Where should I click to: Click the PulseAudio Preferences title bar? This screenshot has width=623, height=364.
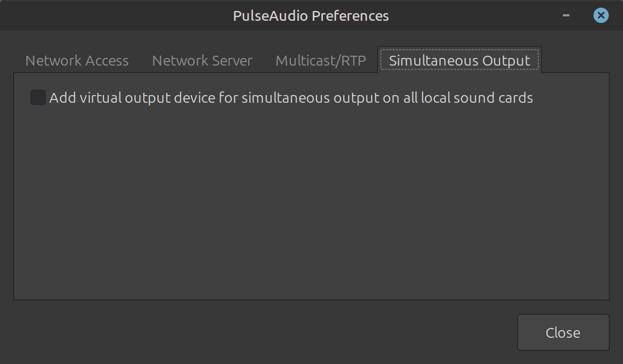click(x=310, y=15)
